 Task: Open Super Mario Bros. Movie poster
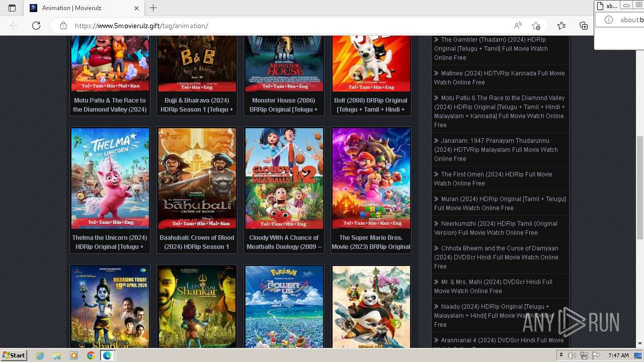tap(371, 178)
